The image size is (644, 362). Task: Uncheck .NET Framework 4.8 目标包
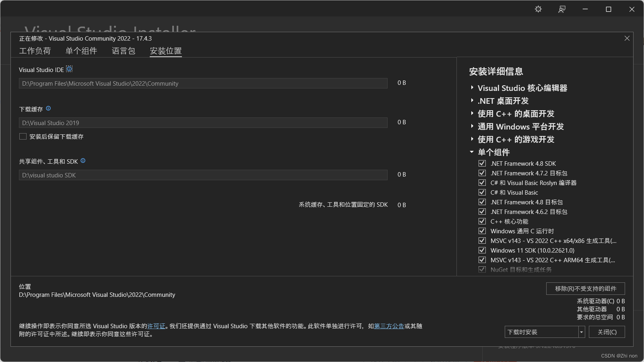pos(482,202)
